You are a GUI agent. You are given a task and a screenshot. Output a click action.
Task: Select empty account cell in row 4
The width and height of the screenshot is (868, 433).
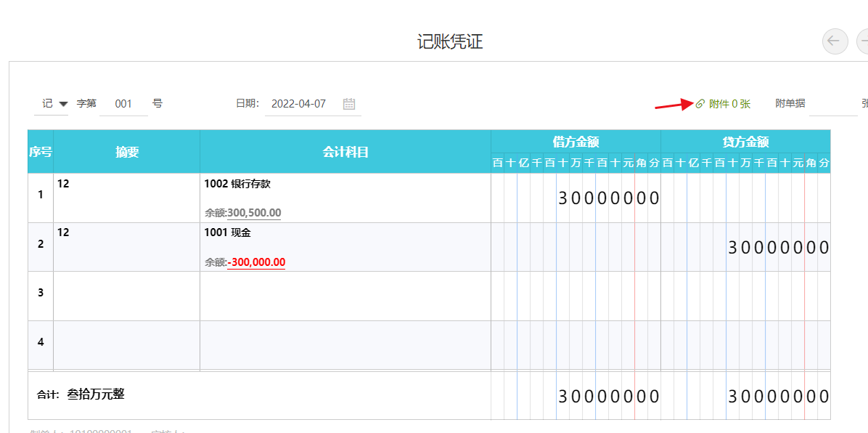point(345,345)
